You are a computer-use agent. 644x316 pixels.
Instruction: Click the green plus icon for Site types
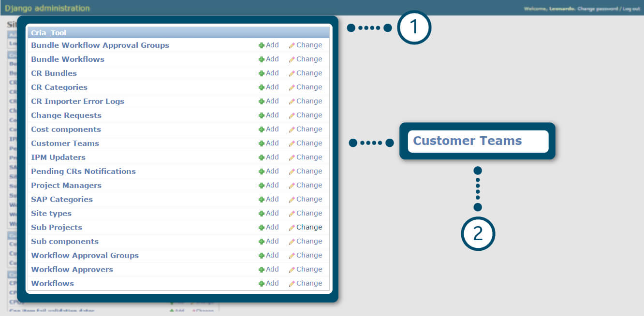(261, 214)
